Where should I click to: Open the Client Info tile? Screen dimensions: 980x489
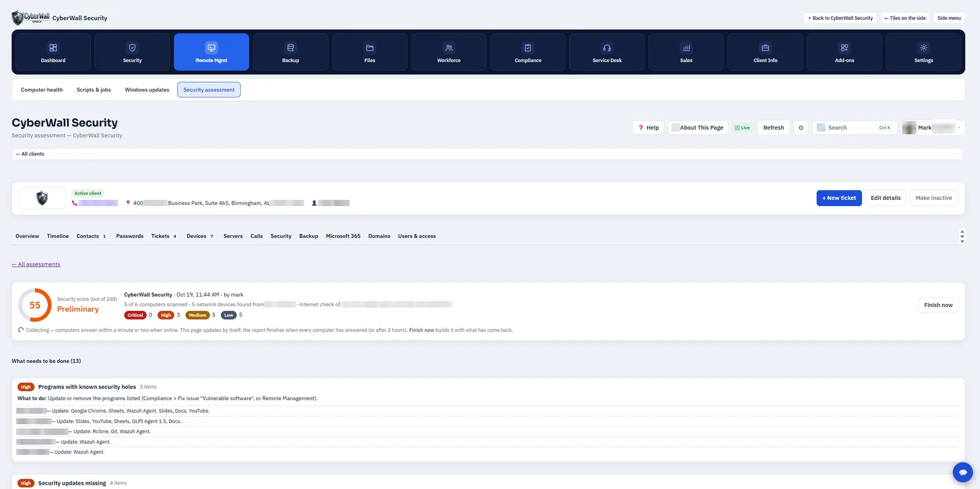765,52
